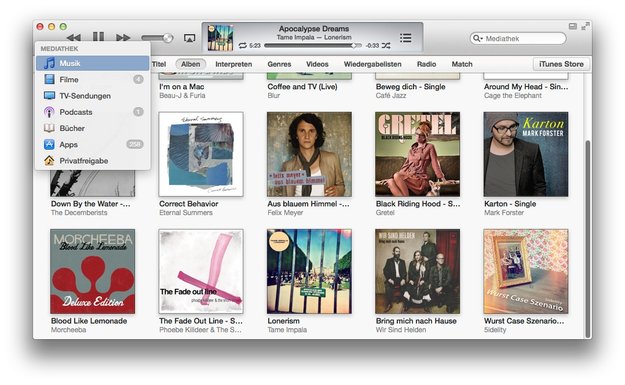Pause playback with the pause button
625x385 pixels.
pos(98,37)
